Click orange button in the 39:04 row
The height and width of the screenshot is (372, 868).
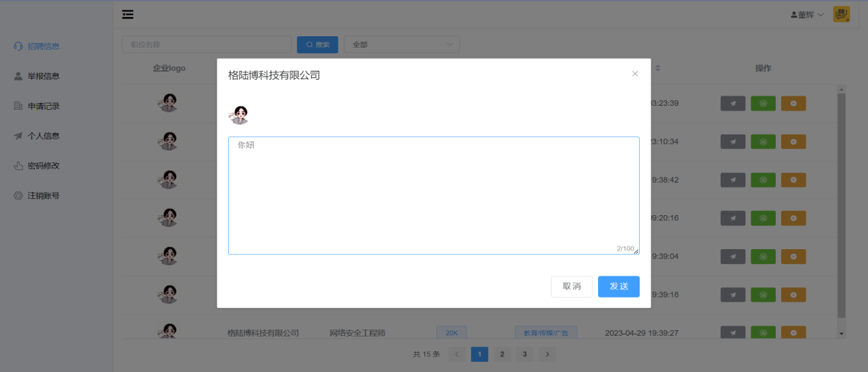794,256
